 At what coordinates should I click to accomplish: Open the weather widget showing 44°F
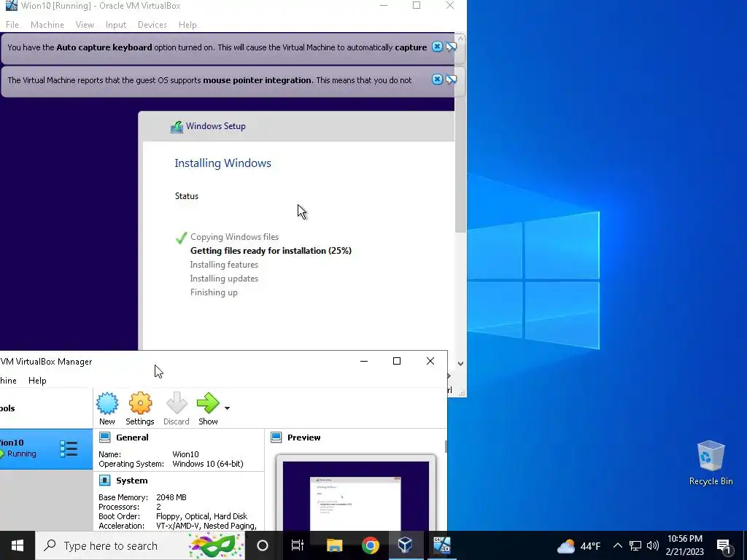point(578,545)
